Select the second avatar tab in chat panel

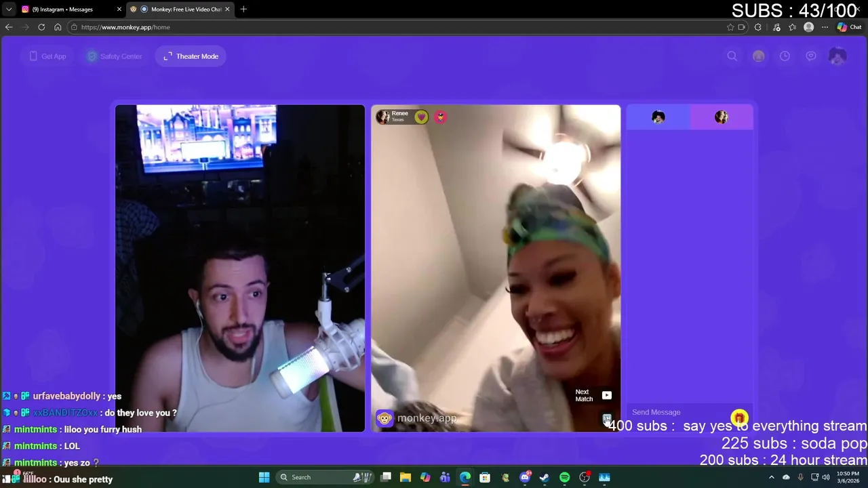pyautogui.click(x=722, y=117)
